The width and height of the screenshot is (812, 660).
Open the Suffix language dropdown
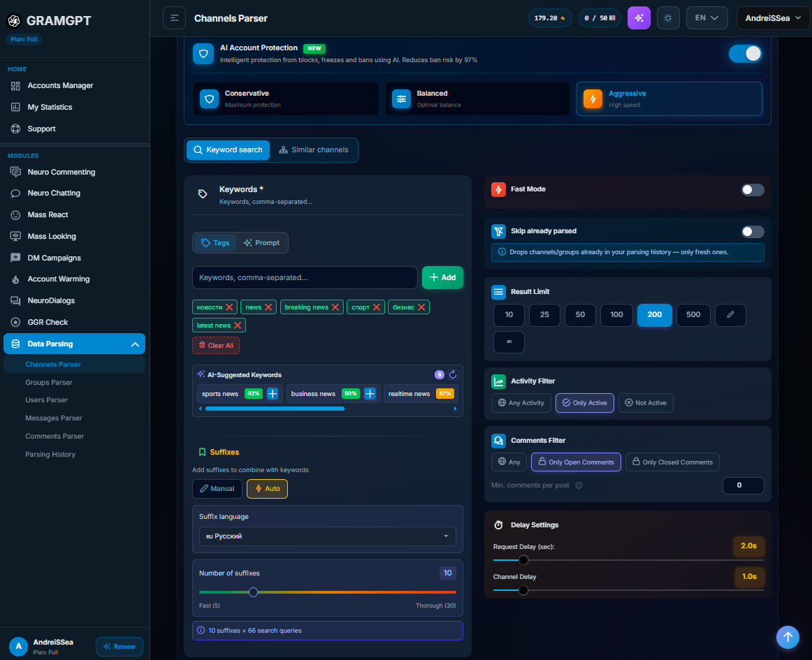(x=327, y=536)
